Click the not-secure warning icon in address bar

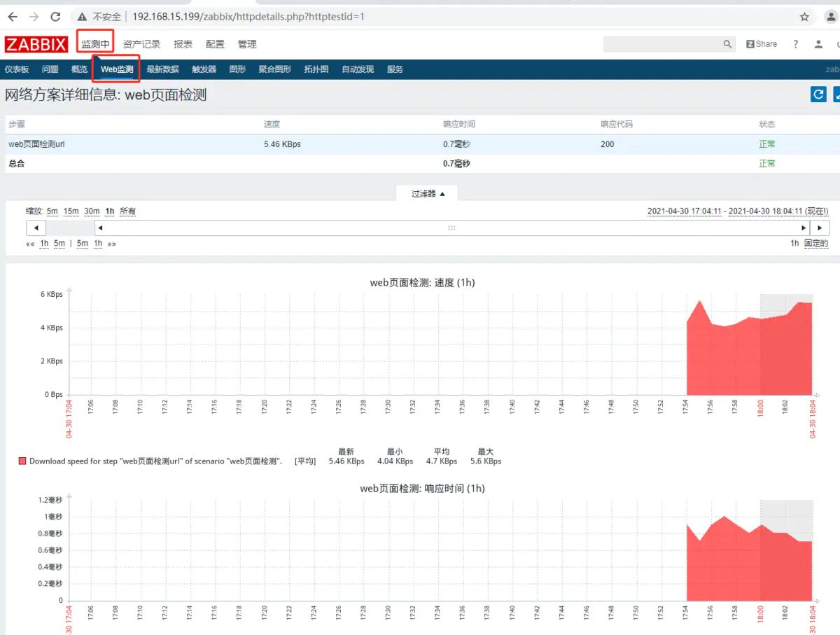(82, 16)
